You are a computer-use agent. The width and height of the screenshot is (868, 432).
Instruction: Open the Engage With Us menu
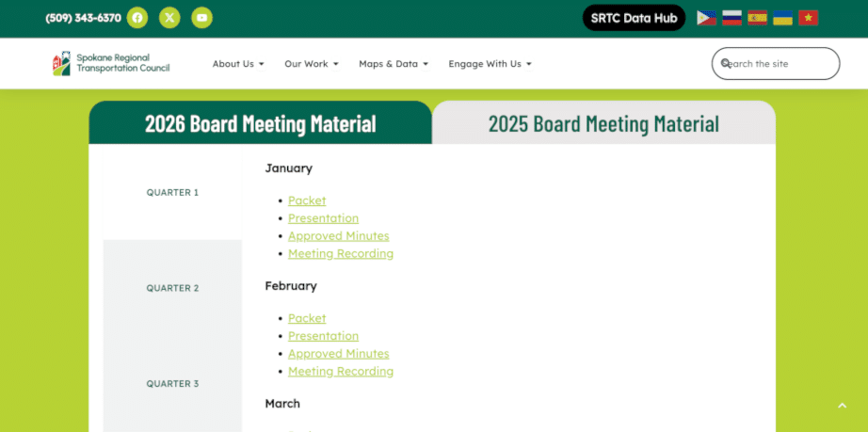click(x=490, y=64)
